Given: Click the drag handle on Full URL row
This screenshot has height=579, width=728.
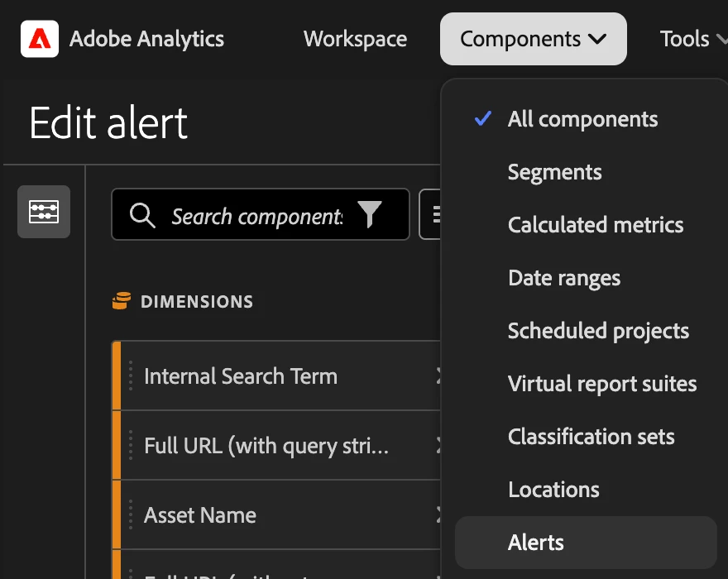Looking at the screenshot, I should click(131, 446).
